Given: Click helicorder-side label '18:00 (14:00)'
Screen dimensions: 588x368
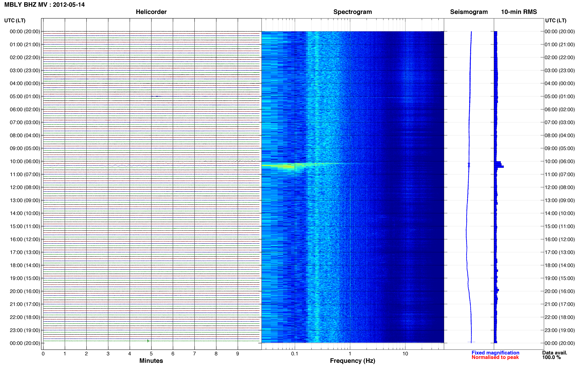Looking at the screenshot, I should click(25, 265).
